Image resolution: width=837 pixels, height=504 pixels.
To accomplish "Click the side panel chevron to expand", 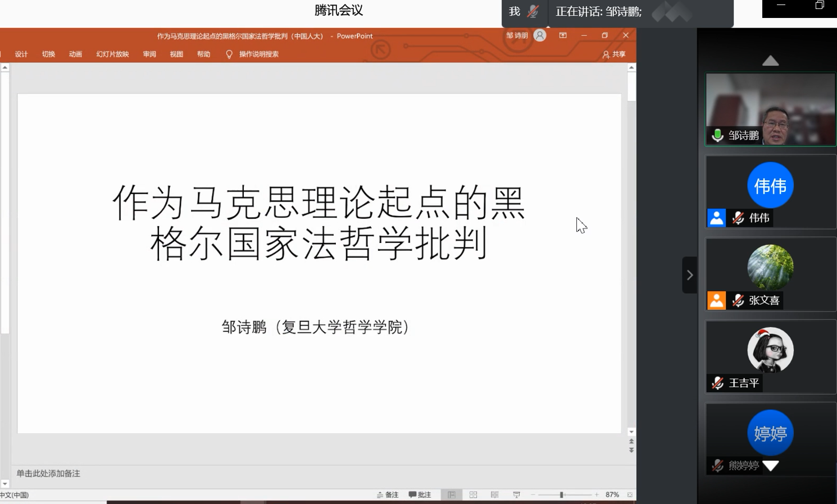I will tap(690, 275).
